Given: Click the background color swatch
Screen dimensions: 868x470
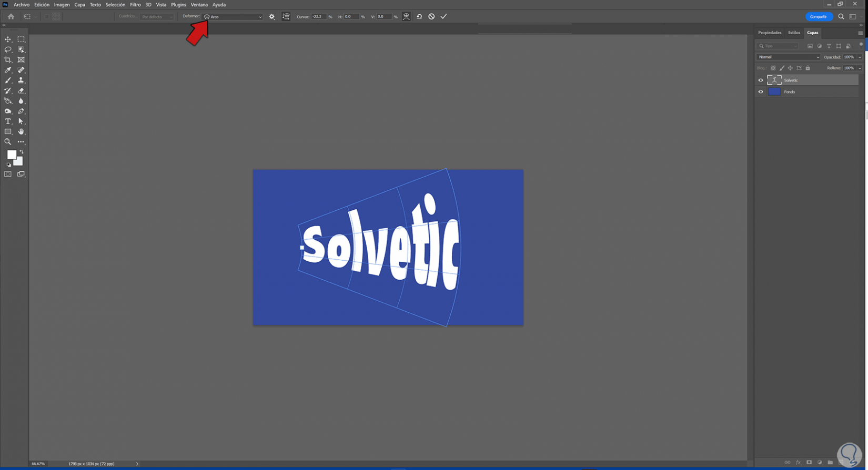Looking at the screenshot, I should click(x=19, y=161).
